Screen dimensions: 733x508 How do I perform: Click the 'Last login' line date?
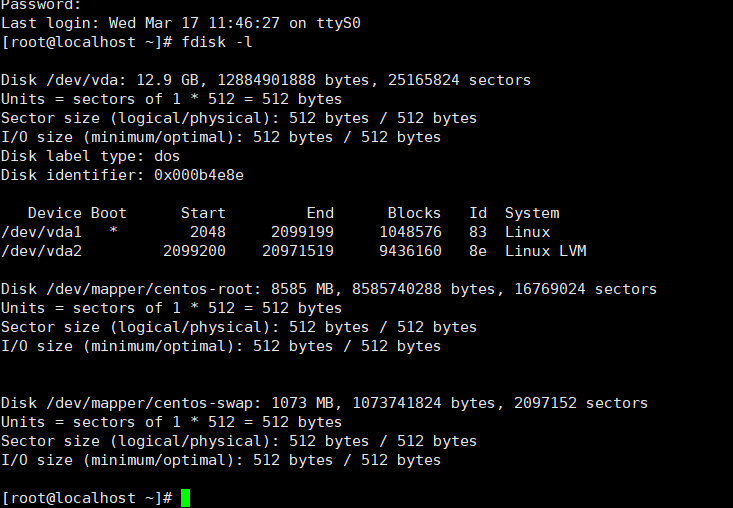[194, 23]
